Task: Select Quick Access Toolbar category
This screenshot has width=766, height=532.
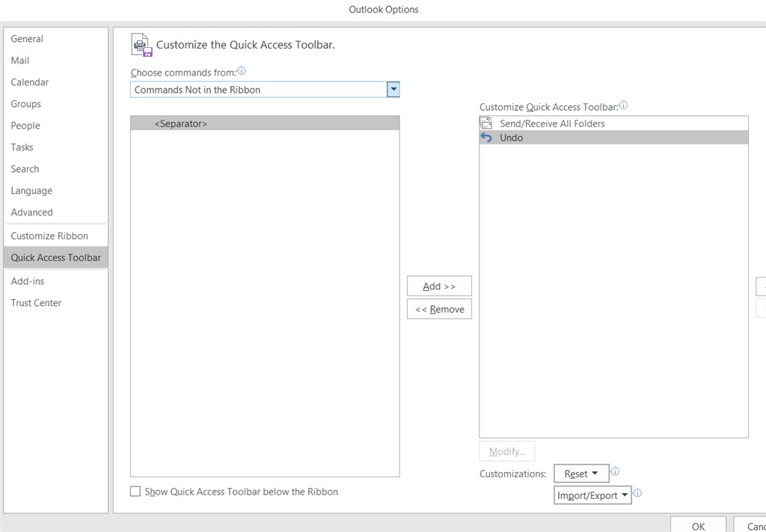Action: coord(55,257)
